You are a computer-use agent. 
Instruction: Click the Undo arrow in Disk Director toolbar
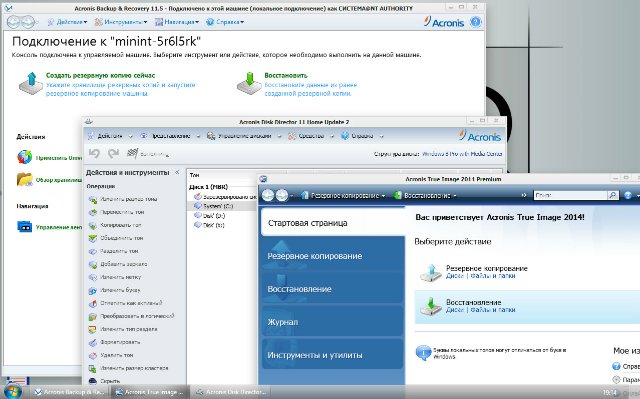pyautogui.click(x=94, y=153)
